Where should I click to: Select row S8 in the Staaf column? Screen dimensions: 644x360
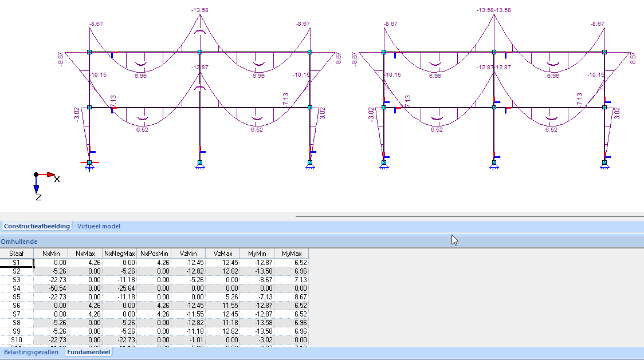tap(17, 323)
